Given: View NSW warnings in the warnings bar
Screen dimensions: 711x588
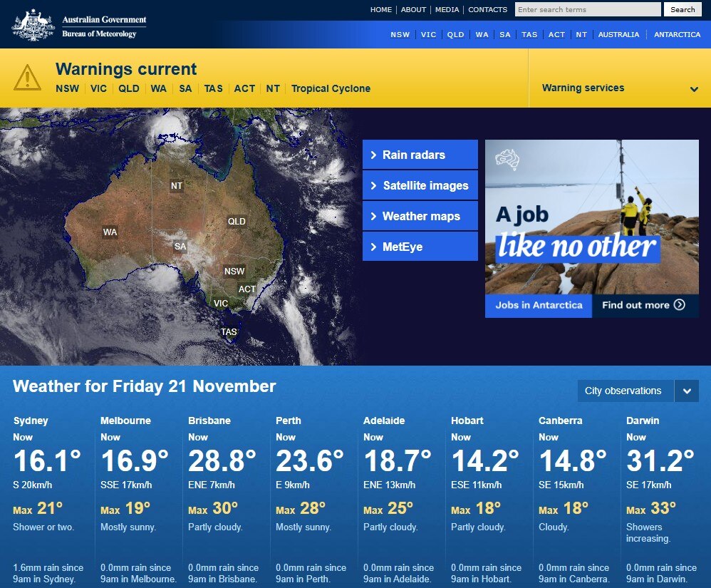Looking at the screenshot, I should pyautogui.click(x=67, y=88).
